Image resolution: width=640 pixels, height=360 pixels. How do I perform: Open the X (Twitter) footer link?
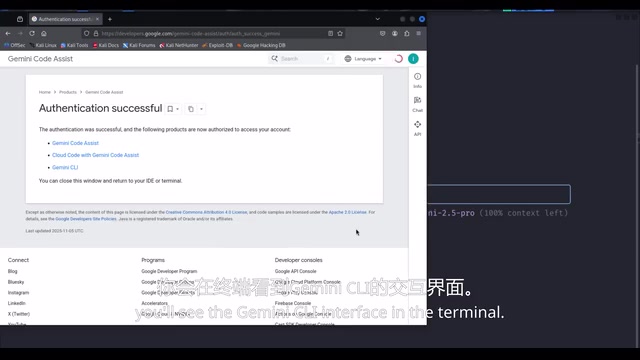point(19,314)
